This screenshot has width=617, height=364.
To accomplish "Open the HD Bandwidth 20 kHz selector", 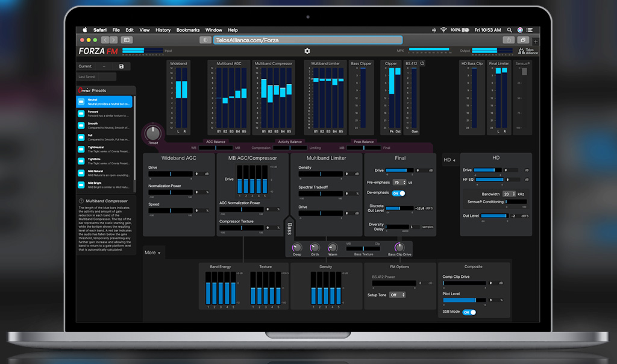I will (x=509, y=194).
